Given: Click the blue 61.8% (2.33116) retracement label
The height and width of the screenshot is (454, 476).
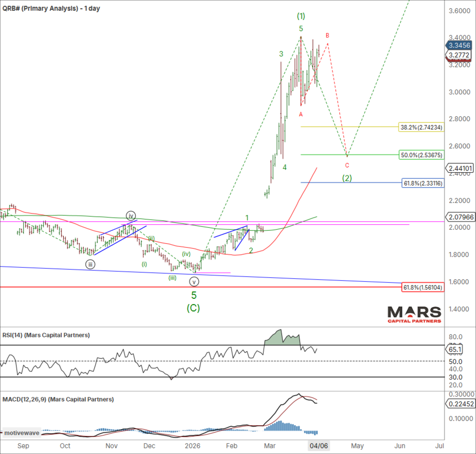Looking at the screenshot, I should 423,183.
